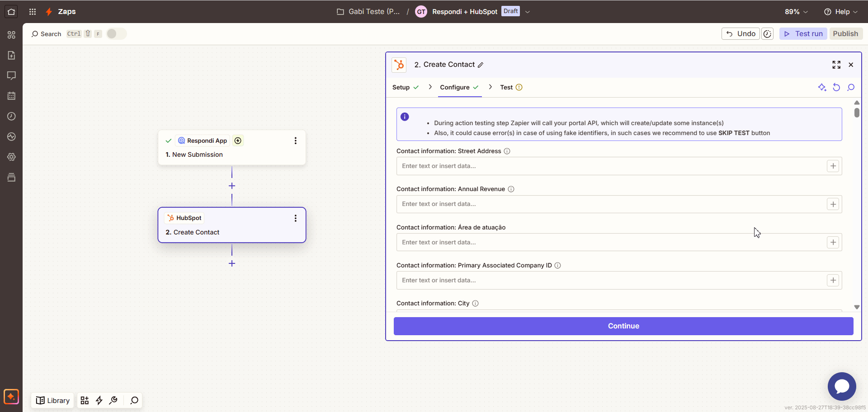The image size is (868, 412).
Task: Go to the Zapier home icon
Action: [x=11, y=12]
